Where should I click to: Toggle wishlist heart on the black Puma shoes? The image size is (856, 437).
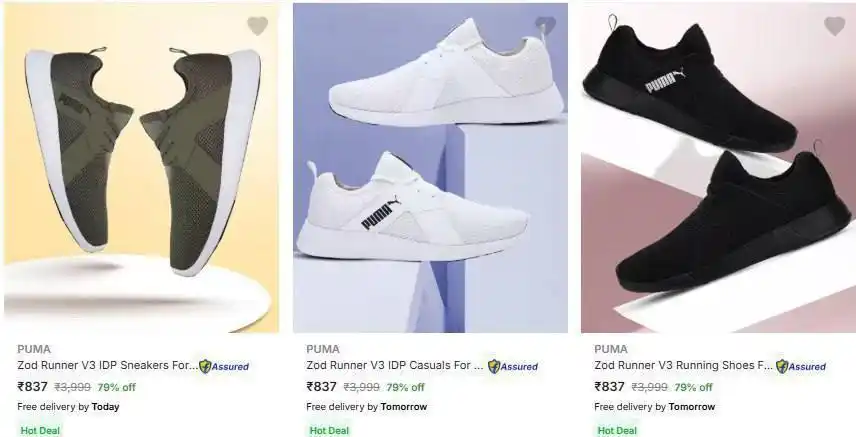[x=834, y=26]
